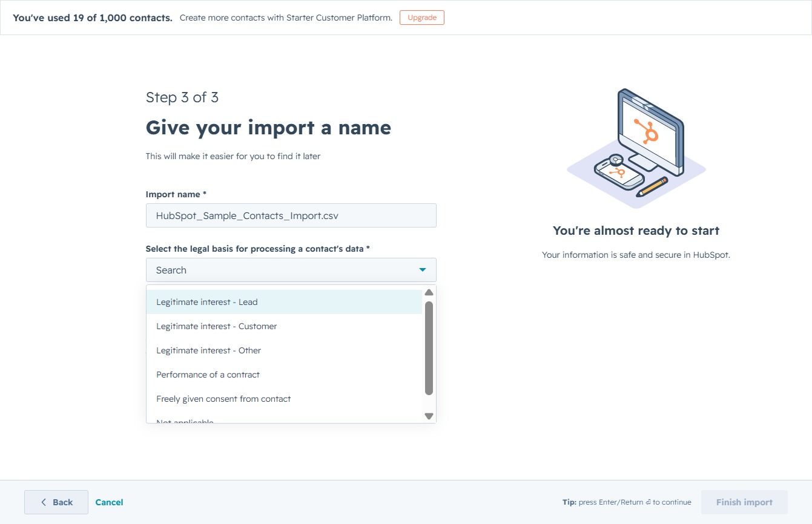Image resolution: width=812 pixels, height=524 pixels.
Task: Click the 'Give your import a name' heading
Action: click(x=268, y=128)
